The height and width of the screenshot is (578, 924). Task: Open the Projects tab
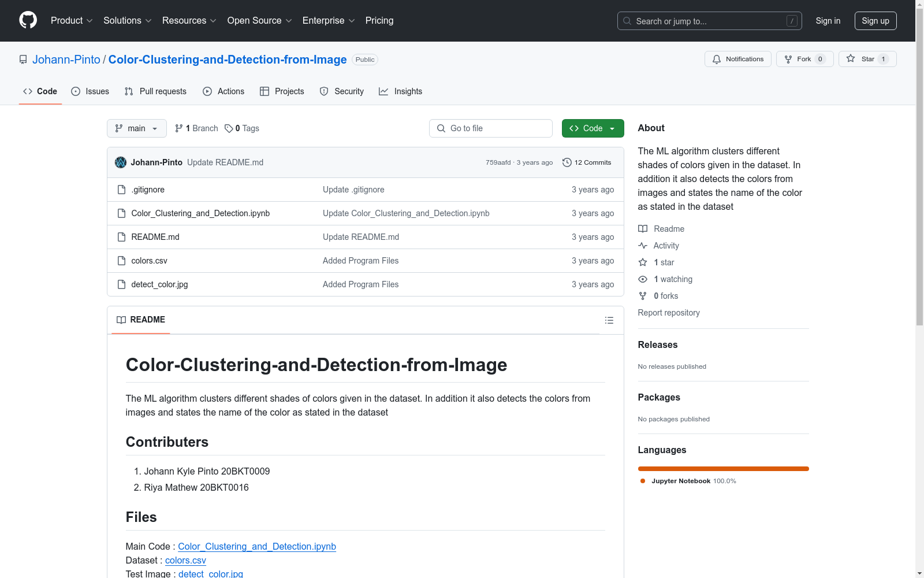click(282, 91)
